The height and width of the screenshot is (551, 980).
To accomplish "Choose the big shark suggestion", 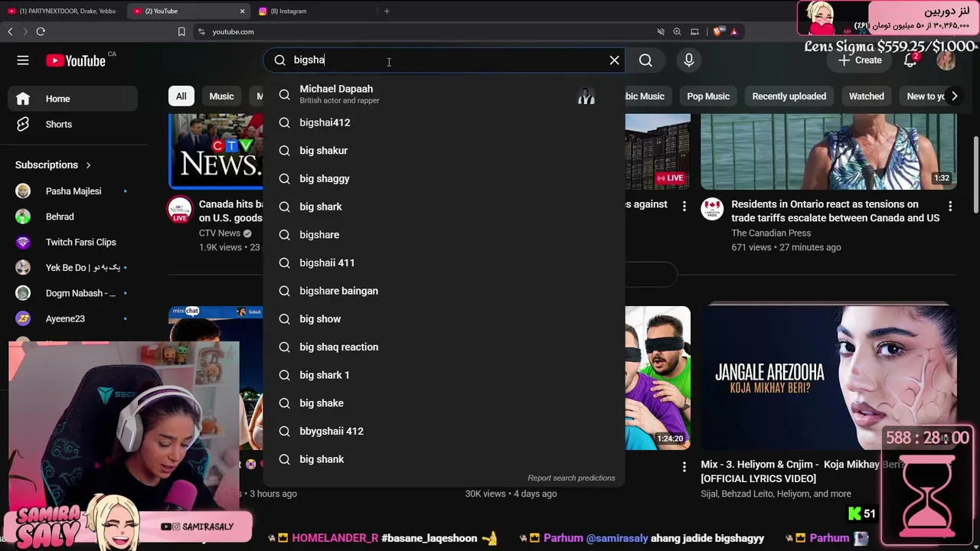I will [x=444, y=207].
